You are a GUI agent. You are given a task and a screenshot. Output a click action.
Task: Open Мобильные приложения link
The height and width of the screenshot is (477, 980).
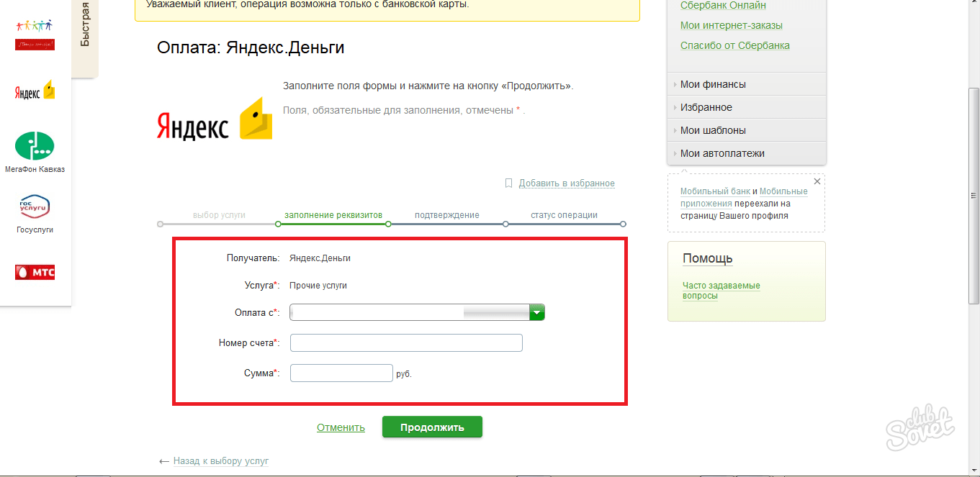point(744,197)
